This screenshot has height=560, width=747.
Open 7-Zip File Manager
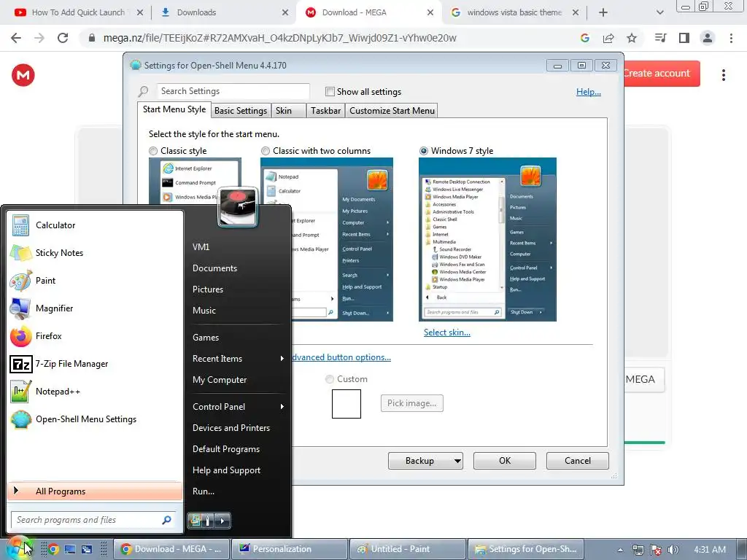[95, 364]
